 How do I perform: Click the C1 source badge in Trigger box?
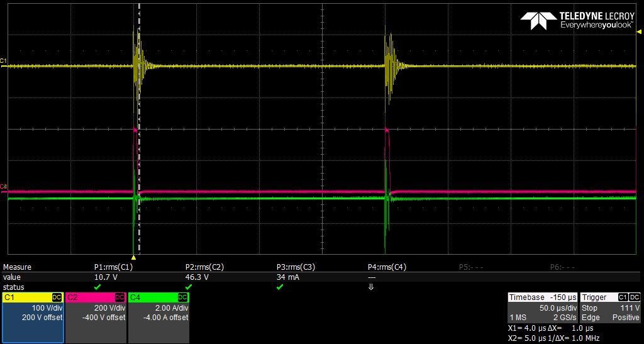click(623, 297)
